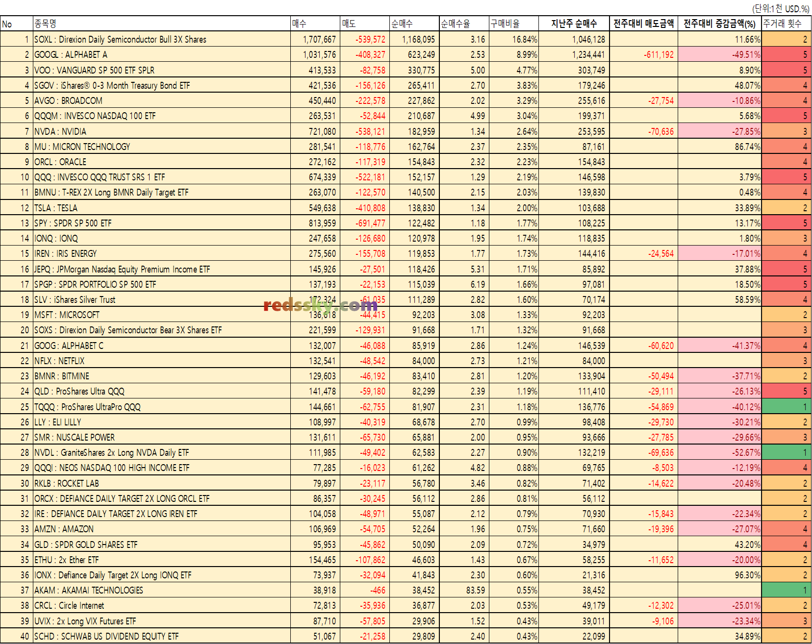This screenshot has width=812, height=644.
Task: Select the QQQM : INVESCO NASDAQ 100 ETF cell
Action: tap(162, 116)
